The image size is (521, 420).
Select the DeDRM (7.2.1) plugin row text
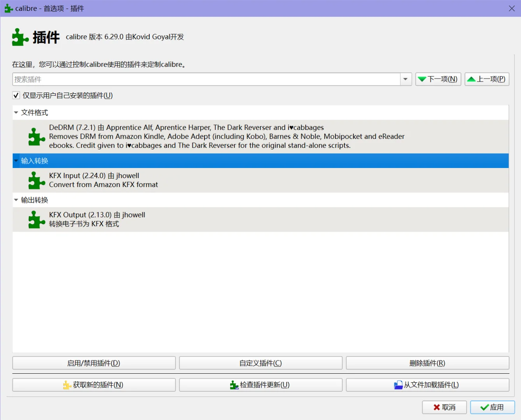[x=227, y=136]
